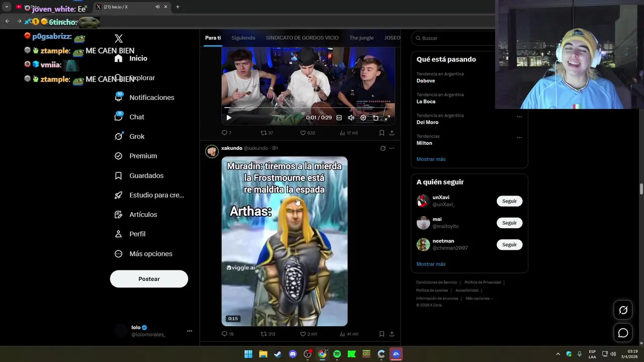Click the Postear button
The image size is (644, 362).
[x=149, y=279]
